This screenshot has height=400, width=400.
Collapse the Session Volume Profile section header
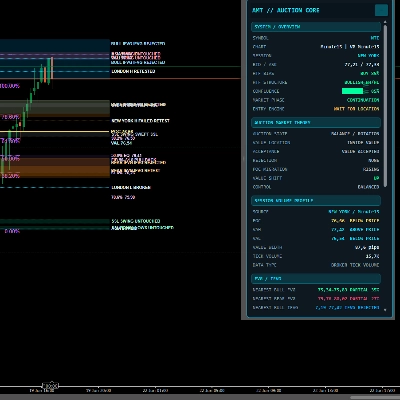click(316, 201)
